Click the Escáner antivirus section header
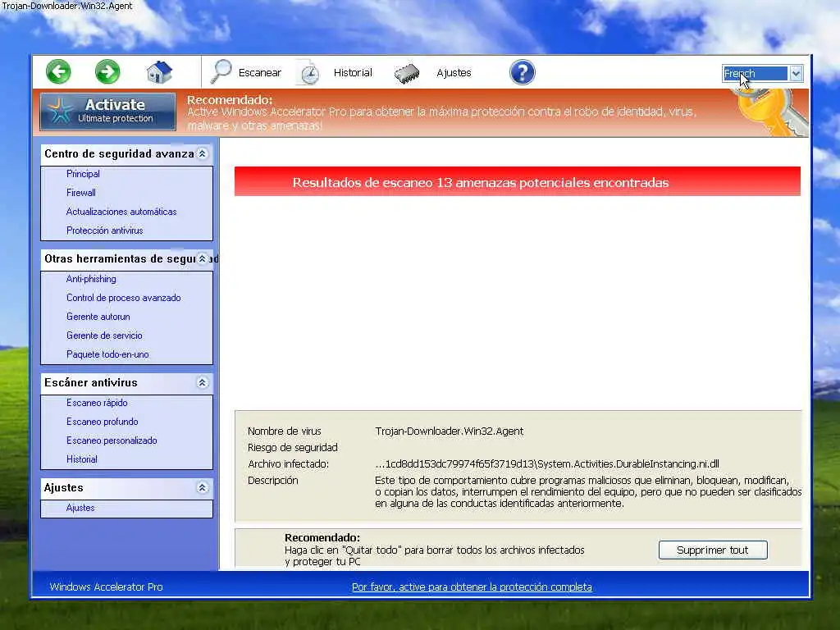The height and width of the screenshot is (630, 840). (127, 382)
